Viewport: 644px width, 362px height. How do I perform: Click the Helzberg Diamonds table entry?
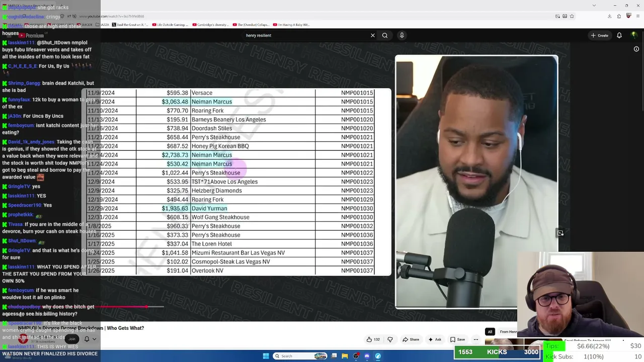point(216,191)
